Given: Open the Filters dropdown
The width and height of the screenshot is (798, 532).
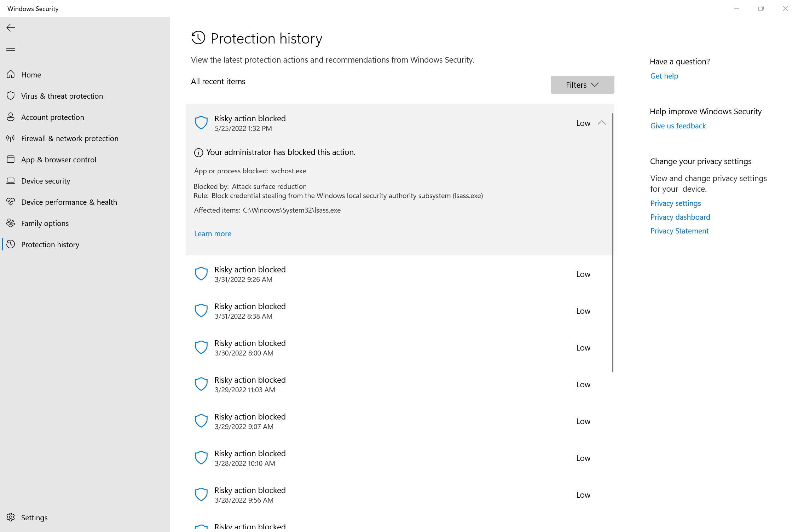Looking at the screenshot, I should coord(582,85).
